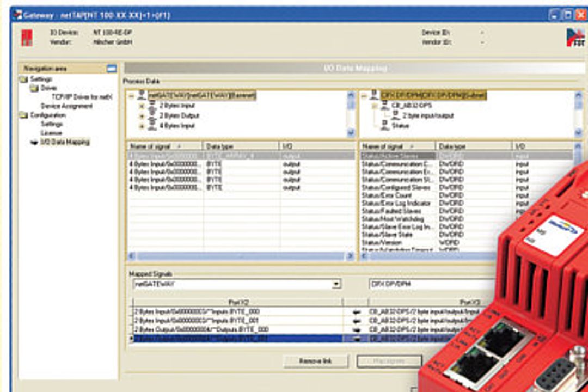Viewport: 588px width, 392px height.
Task: Click right arrow of left table horizontal scrollbar
Action: pos(350,256)
